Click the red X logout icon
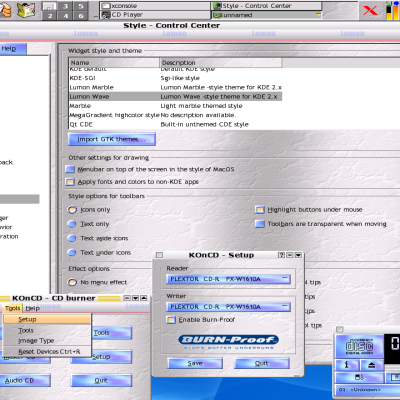The height and width of the screenshot is (400, 400). pos(370,10)
